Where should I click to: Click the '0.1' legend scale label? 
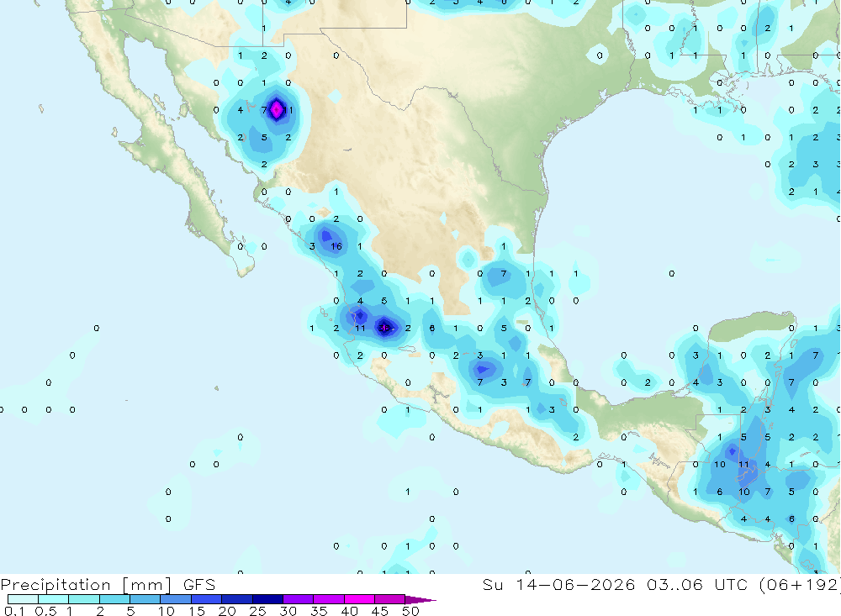point(14,611)
